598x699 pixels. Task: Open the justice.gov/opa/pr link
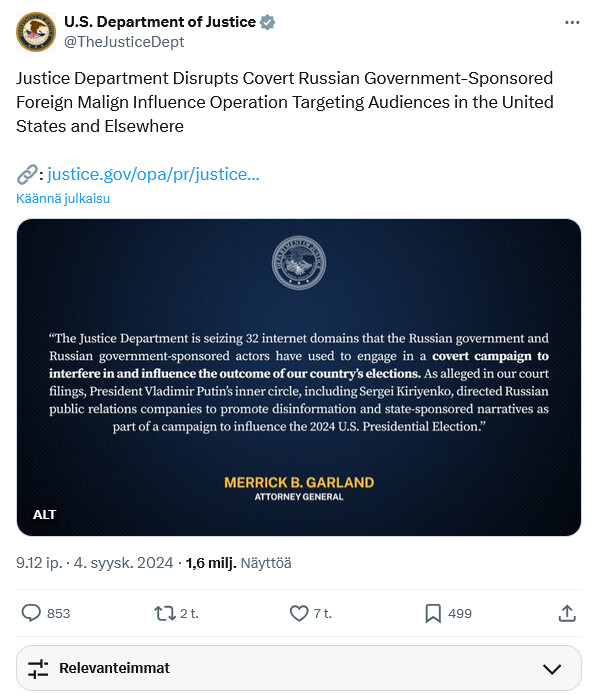click(153, 174)
